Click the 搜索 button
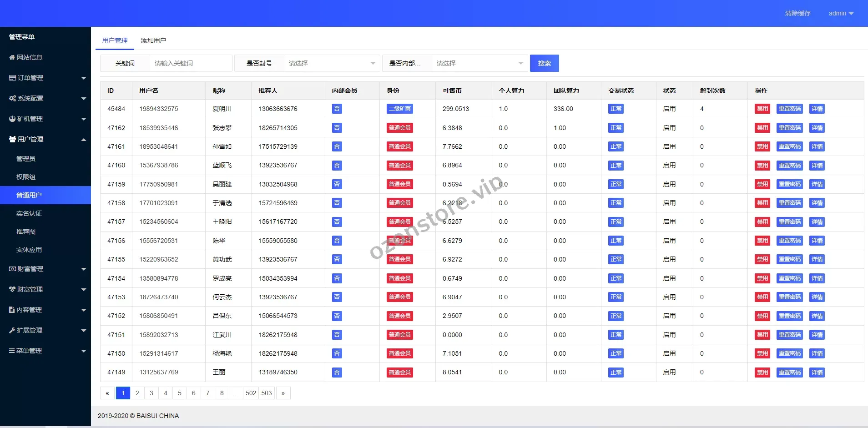 545,63
